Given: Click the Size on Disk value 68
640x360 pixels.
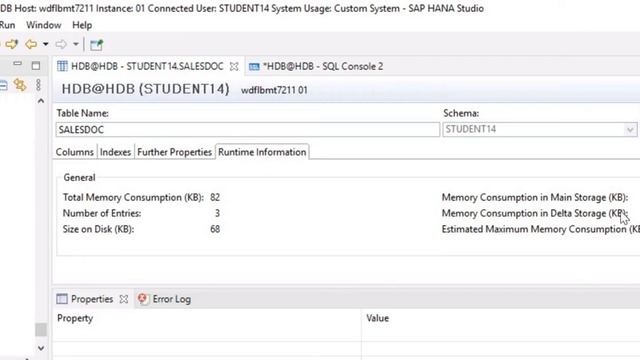Looking at the screenshot, I should pos(215,229).
